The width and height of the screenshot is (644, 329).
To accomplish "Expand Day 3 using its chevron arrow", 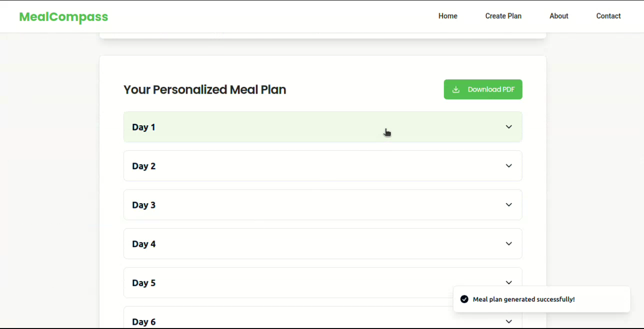I will [x=509, y=205].
